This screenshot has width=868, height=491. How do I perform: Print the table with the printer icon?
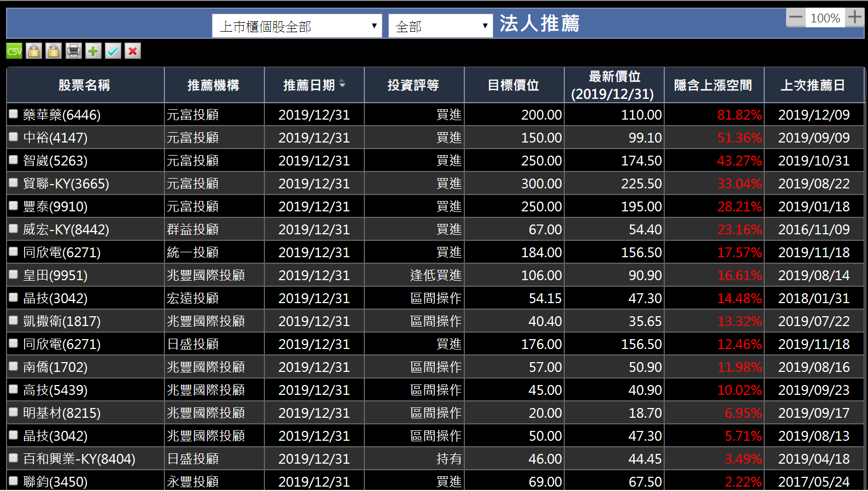[x=73, y=51]
